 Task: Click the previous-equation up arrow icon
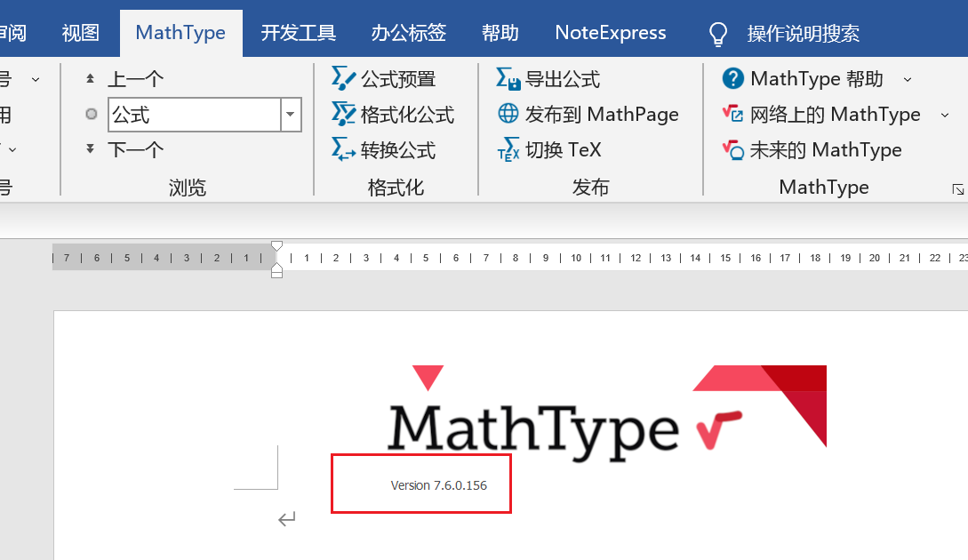coord(90,78)
